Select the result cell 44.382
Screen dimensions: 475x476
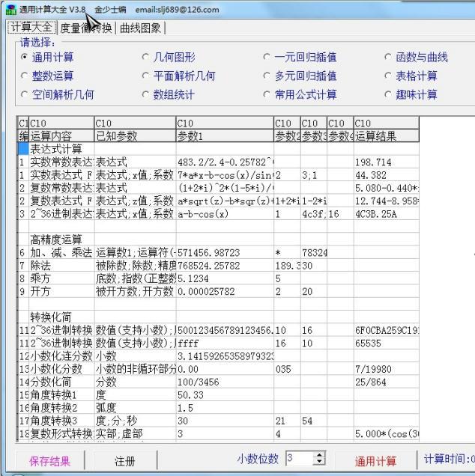click(x=387, y=175)
